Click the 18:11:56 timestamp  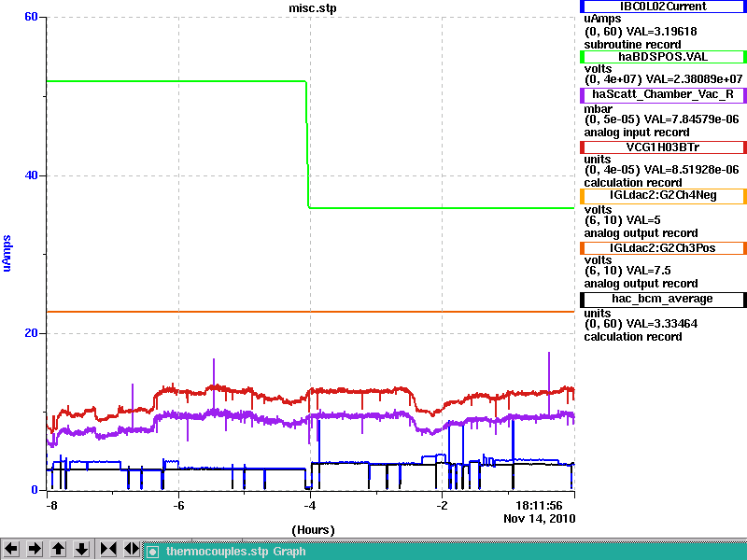[x=539, y=505]
